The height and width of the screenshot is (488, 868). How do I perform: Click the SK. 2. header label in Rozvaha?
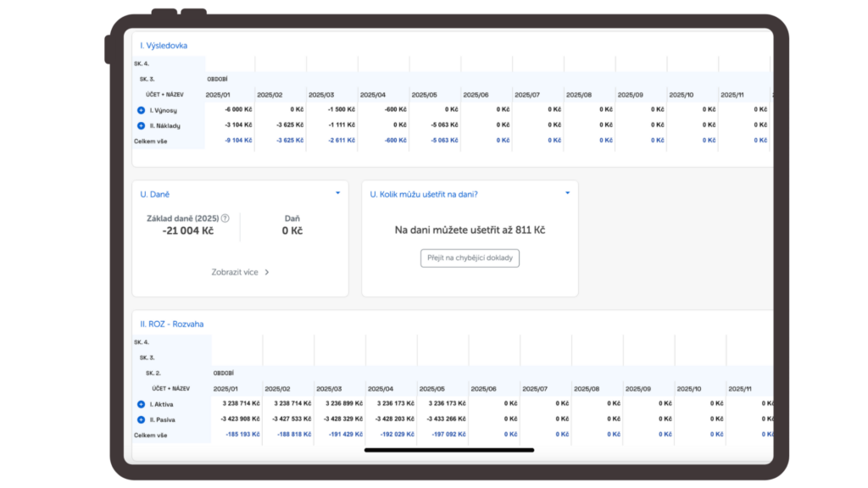click(153, 374)
